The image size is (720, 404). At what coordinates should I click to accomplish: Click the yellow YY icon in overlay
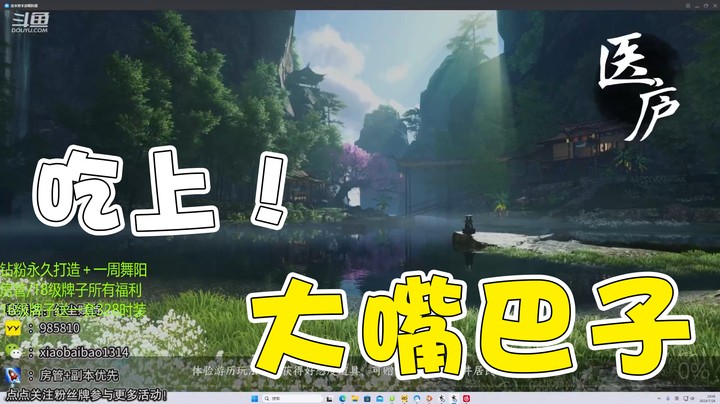[x=13, y=328]
